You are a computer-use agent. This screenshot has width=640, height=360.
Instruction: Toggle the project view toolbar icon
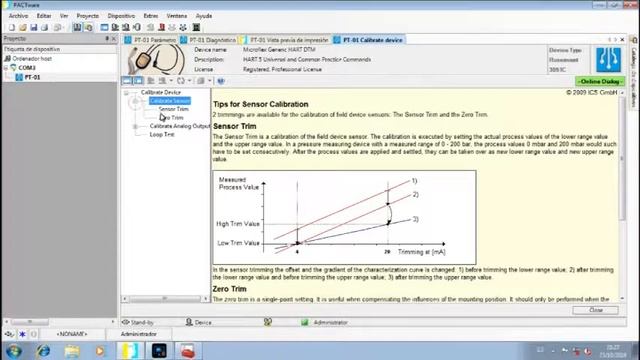[77, 27]
